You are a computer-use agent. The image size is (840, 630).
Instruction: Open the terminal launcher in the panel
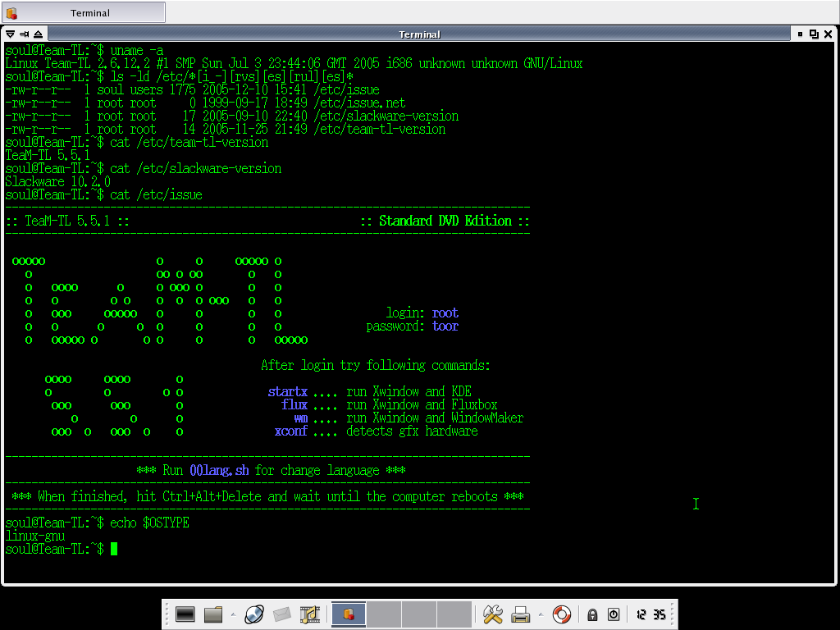click(x=185, y=614)
